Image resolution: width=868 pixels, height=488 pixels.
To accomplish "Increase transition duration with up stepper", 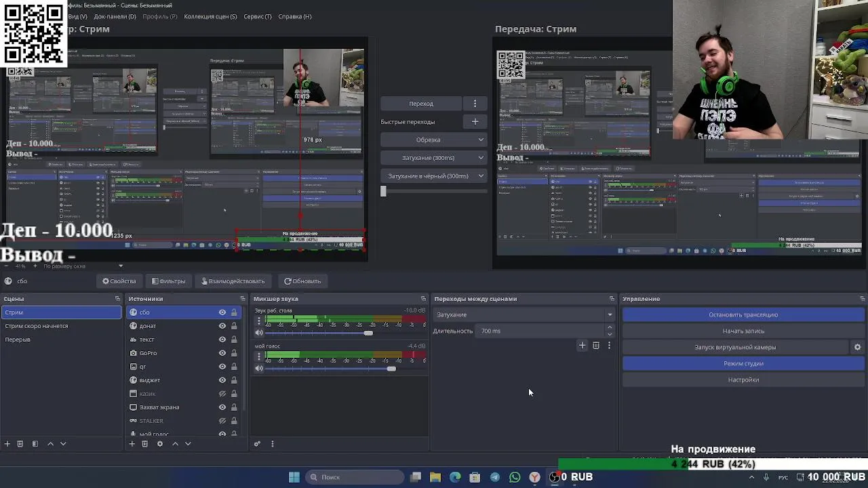I will click(610, 327).
